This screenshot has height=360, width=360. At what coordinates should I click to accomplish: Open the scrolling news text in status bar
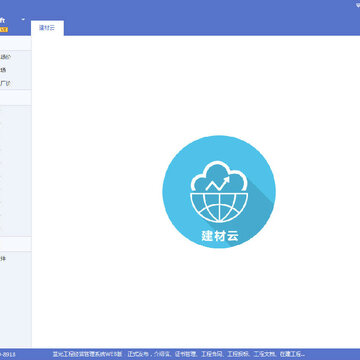pos(178,354)
